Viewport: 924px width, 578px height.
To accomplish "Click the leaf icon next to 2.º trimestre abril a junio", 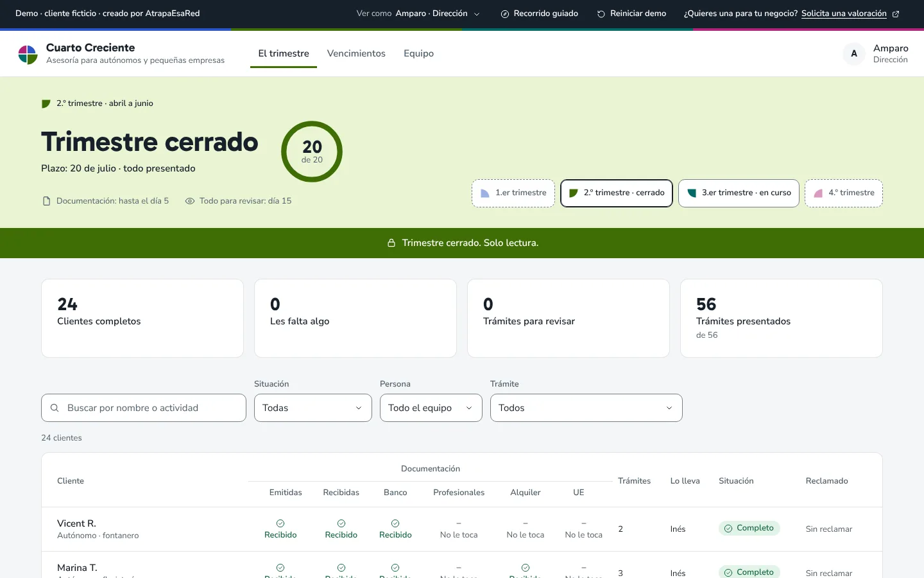I will pos(46,103).
